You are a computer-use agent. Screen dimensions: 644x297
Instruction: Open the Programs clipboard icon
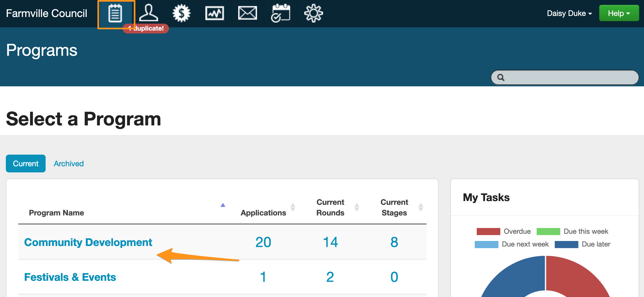[115, 13]
